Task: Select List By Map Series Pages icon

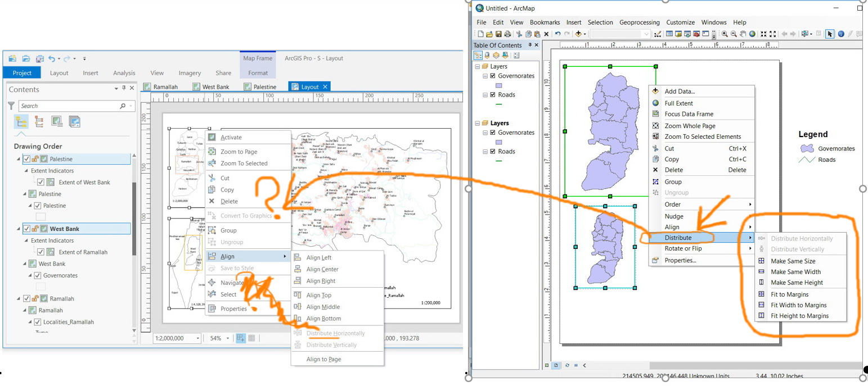Action: (x=74, y=121)
